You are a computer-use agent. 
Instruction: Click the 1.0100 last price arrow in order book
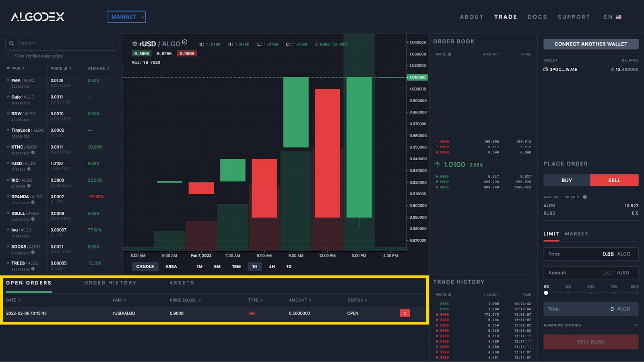tap(437, 165)
